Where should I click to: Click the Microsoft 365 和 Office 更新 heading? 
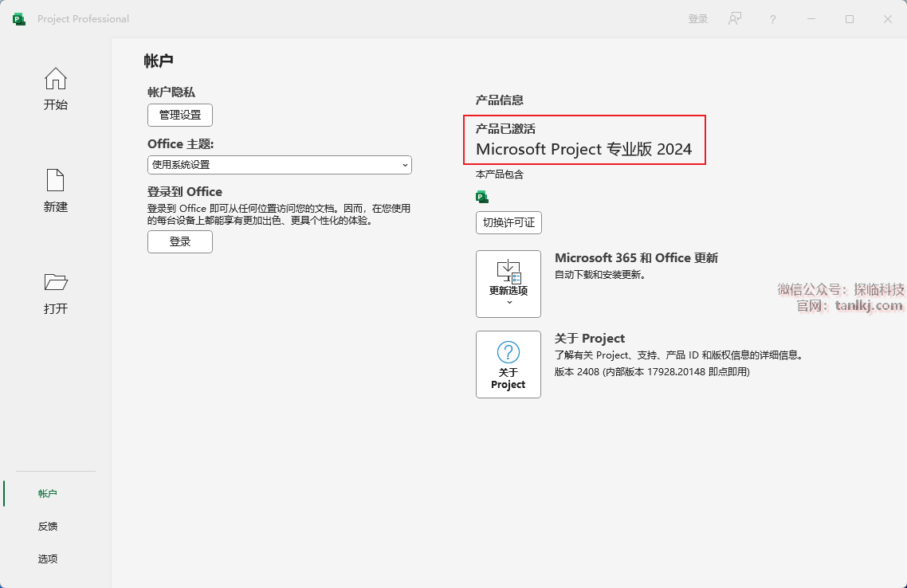pos(636,258)
